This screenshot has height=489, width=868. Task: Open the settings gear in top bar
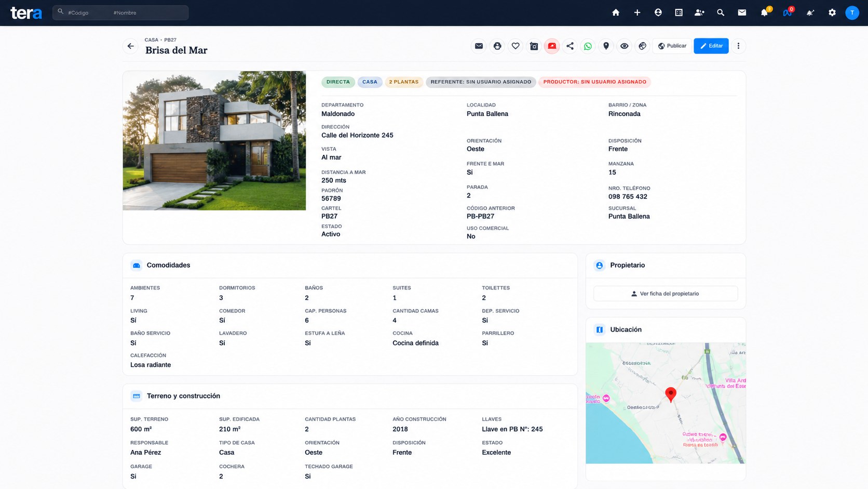click(832, 12)
